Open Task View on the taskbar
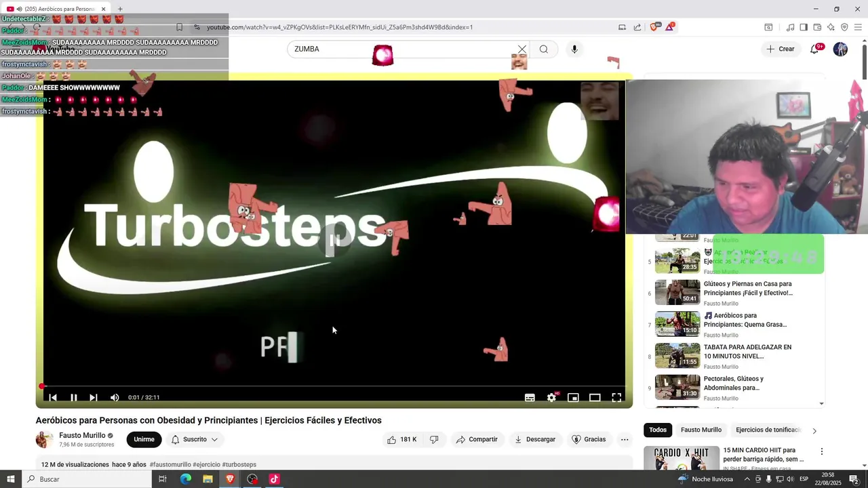This screenshot has width=868, height=488. pyautogui.click(x=163, y=479)
